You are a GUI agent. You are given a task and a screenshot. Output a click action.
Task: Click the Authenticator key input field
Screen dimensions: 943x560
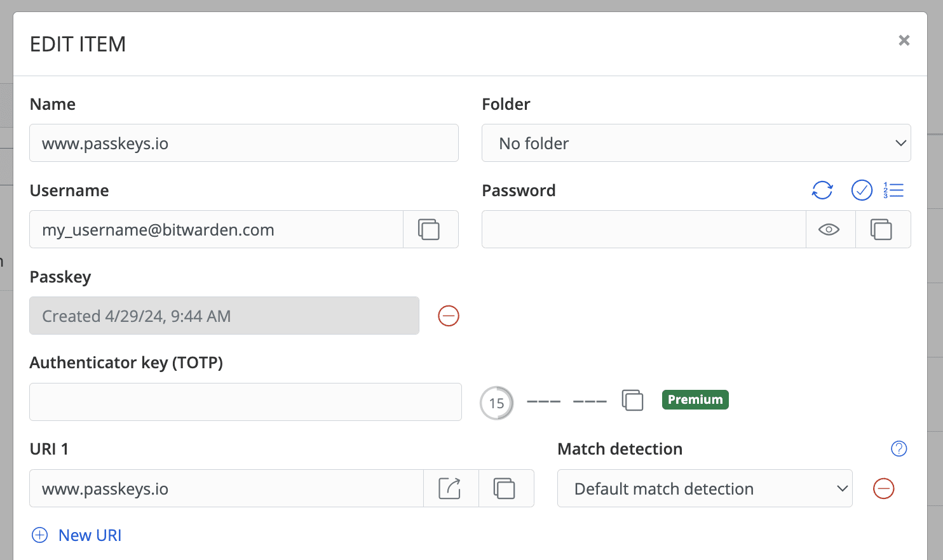[245, 402]
